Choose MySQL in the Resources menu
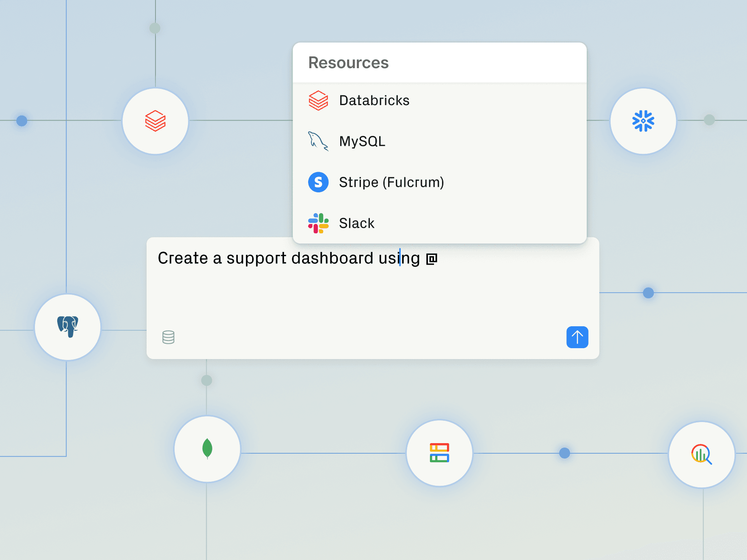The height and width of the screenshot is (560, 747). tap(440, 141)
